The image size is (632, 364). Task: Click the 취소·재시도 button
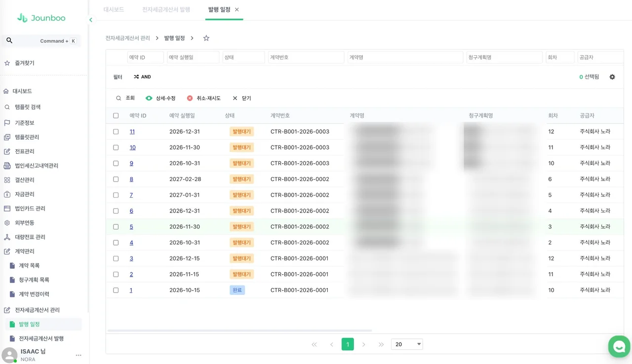[x=204, y=98]
